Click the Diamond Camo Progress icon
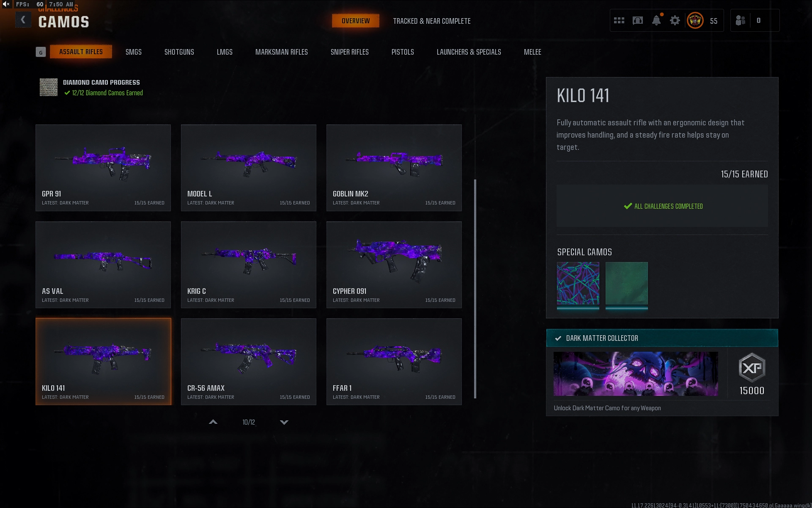 (x=49, y=87)
